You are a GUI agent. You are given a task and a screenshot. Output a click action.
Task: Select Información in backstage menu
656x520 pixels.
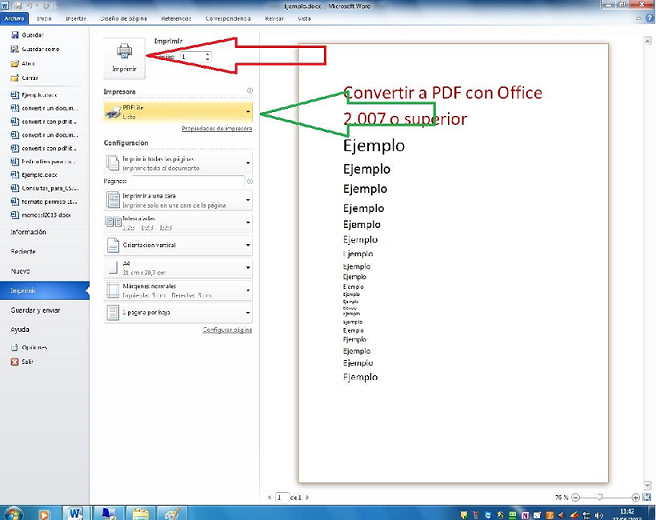pyautogui.click(x=28, y=232)
